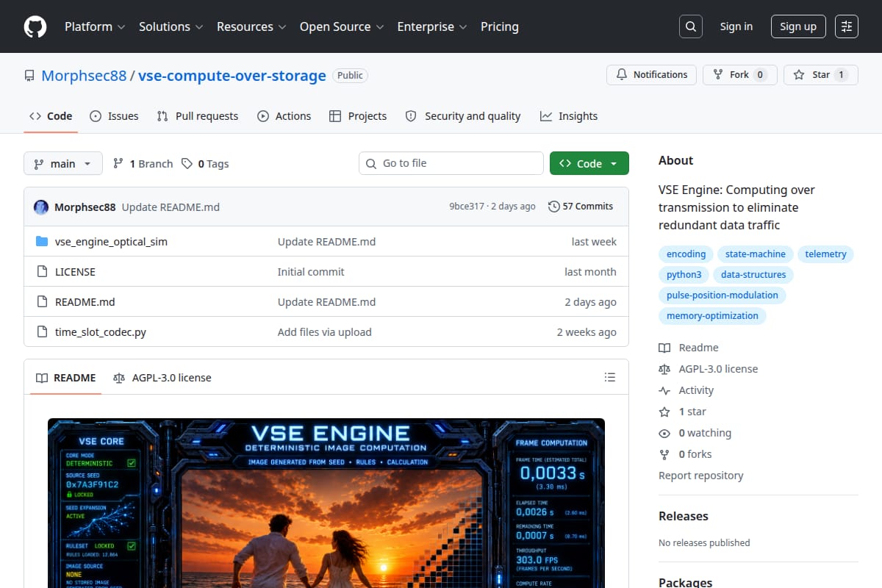Open the appearance settings icon beside Sign up
882x588 pixels.
tap(847, 26)
